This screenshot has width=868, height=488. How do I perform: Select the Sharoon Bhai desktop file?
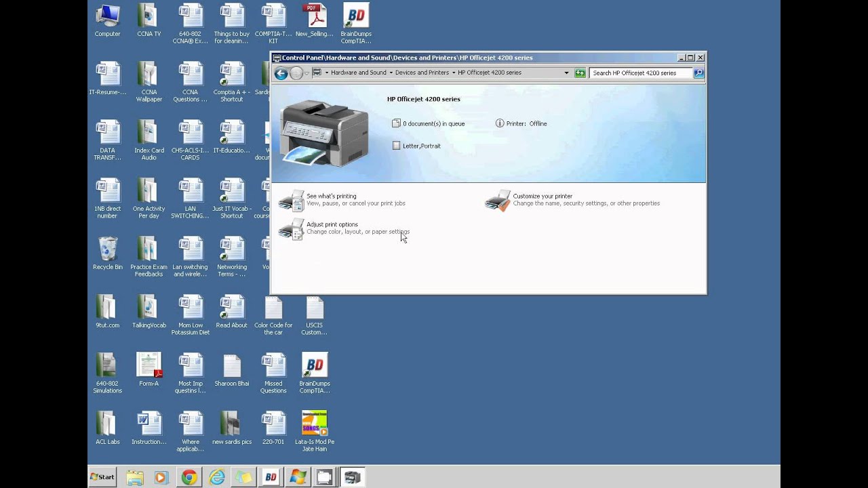[x=231, y=370]
